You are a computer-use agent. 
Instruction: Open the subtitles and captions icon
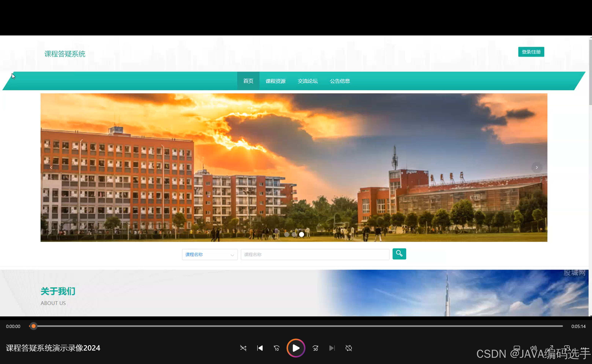coord(517,348)
